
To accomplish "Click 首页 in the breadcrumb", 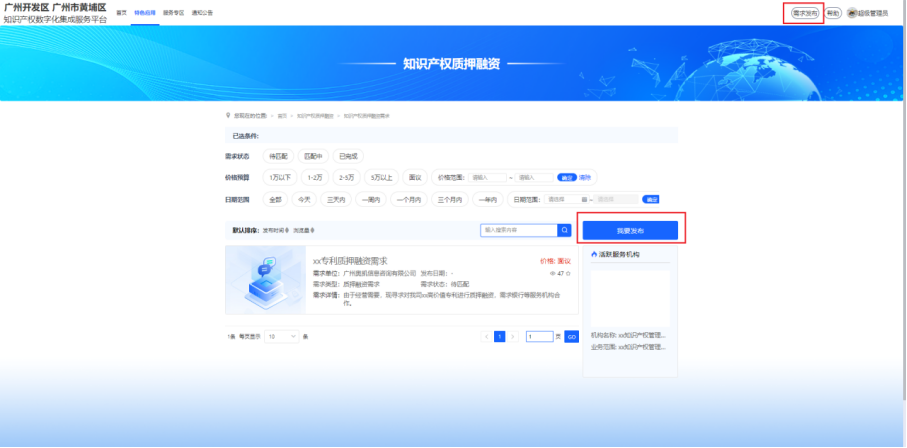I will click(x=282, y=116).
